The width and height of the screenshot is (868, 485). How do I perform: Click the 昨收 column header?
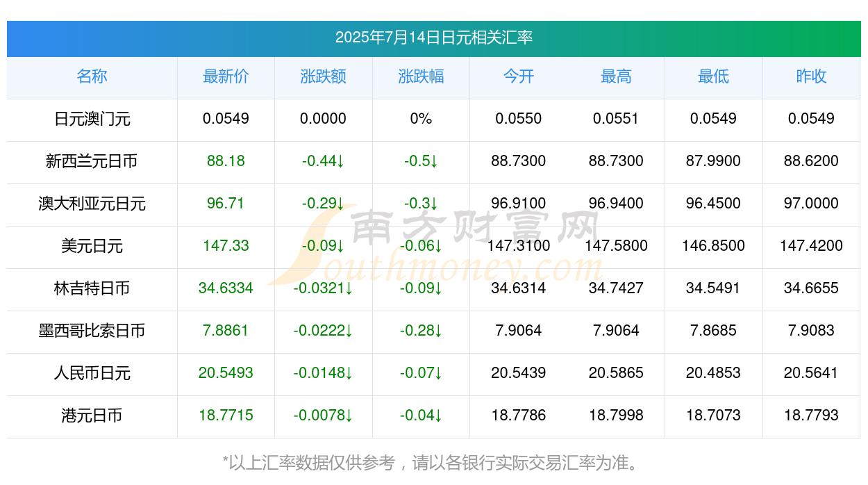pos(811,76)
